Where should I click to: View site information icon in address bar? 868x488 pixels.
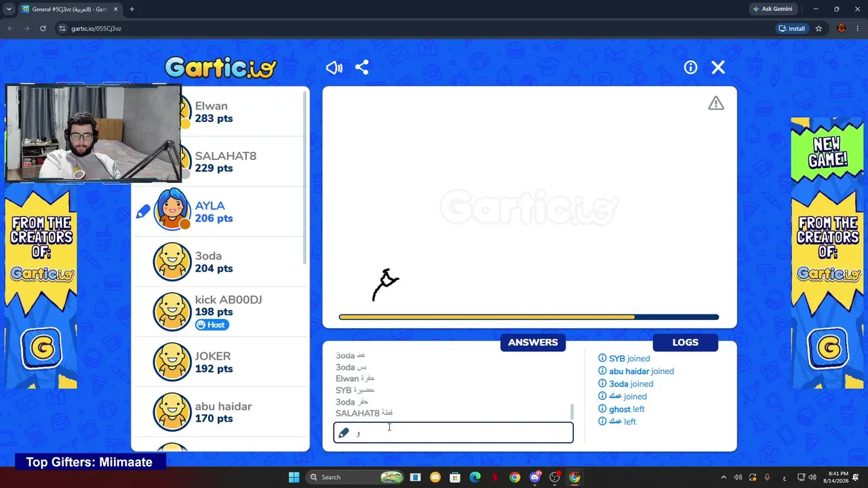pos(62,28)
